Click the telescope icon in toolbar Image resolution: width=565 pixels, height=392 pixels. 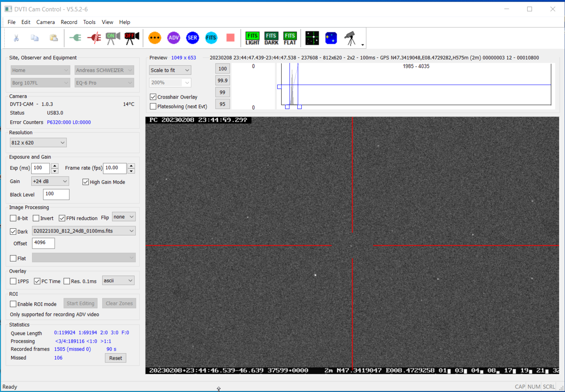tap(350, 38)
